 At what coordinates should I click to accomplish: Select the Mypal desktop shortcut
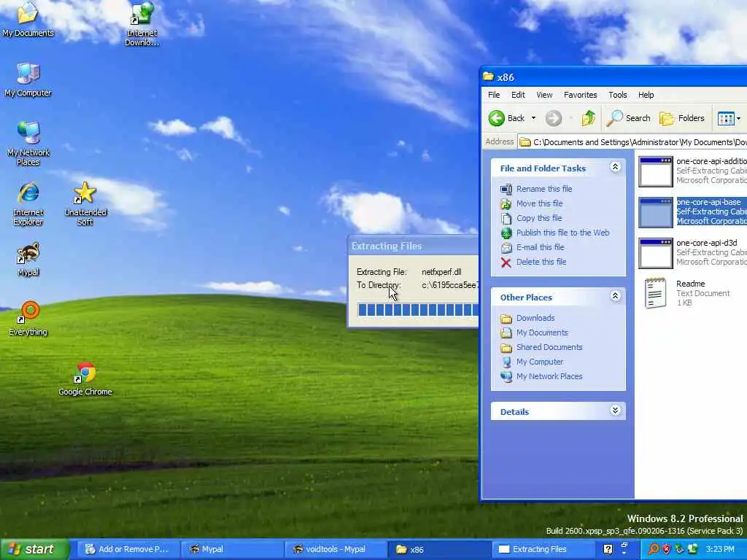(28, 260)
